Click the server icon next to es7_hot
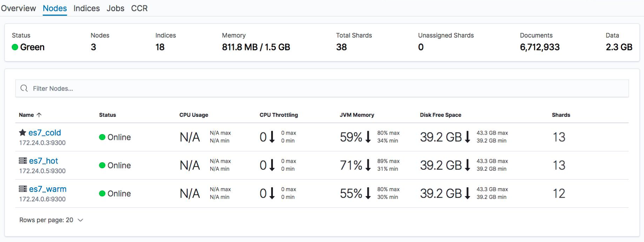 pyautogui.click(x=23, y=161)
